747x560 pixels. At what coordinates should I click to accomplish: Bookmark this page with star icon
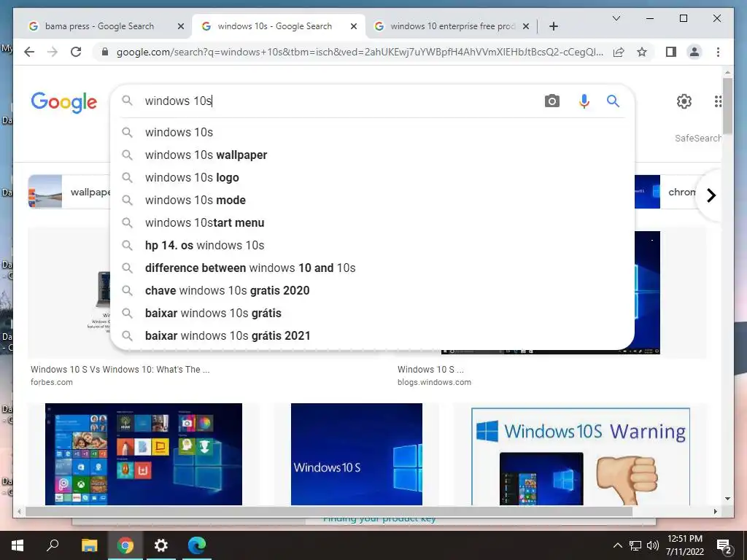tap(642, 52)
